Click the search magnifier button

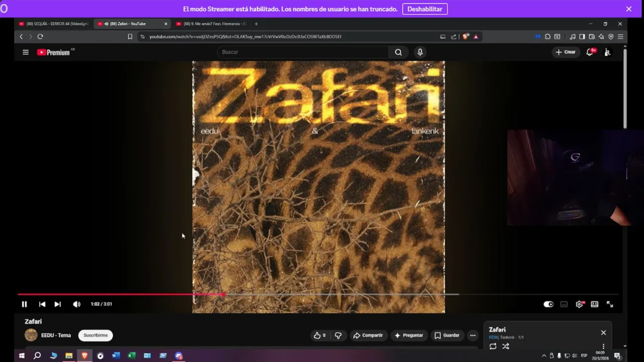(x=398, y=52)
